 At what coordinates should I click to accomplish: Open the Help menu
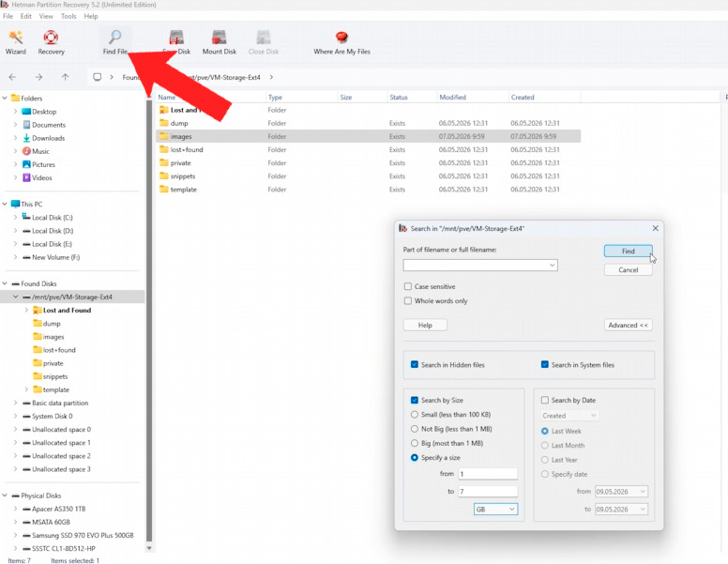tap(91, 16)
